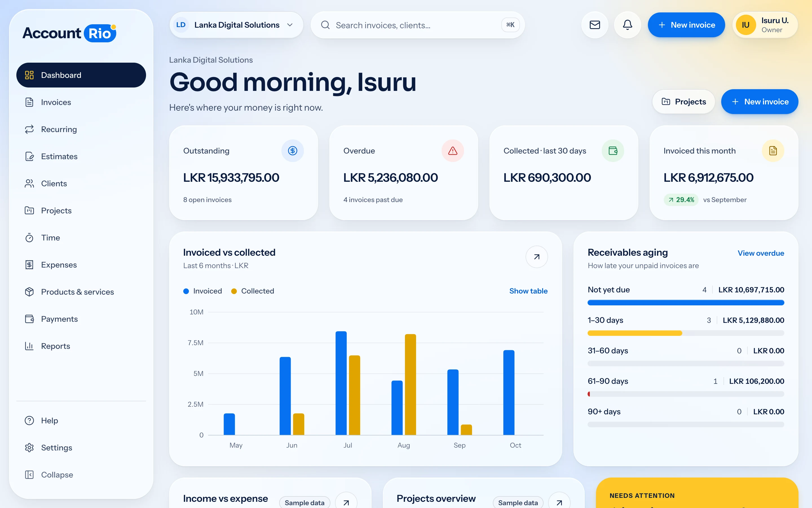Click the LD company badge
The height and width of the screenshot is (508, 812).
point(181,25)
